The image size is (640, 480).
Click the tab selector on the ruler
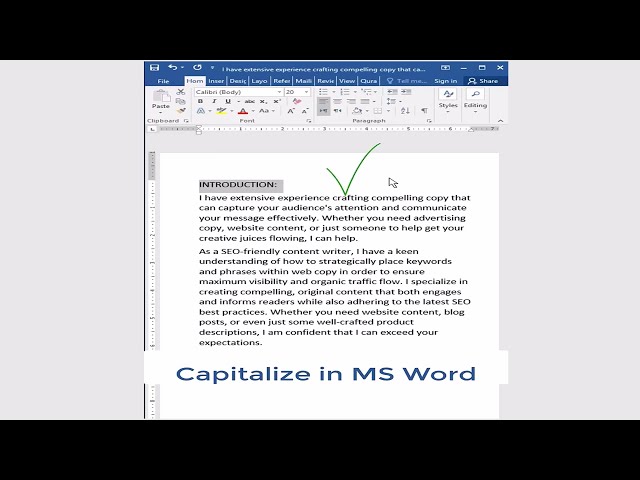click(x=152, y=129)
